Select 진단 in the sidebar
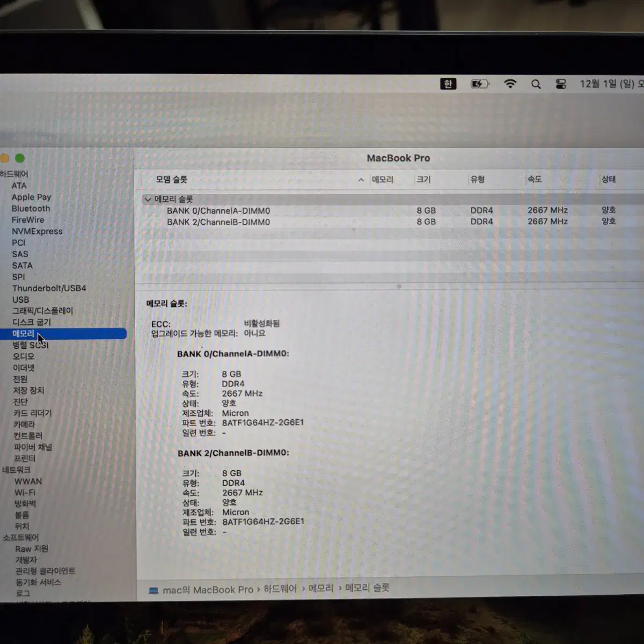The width and height of the screenshot is (644, 644). pyautogui.click(x=20, y=401)
